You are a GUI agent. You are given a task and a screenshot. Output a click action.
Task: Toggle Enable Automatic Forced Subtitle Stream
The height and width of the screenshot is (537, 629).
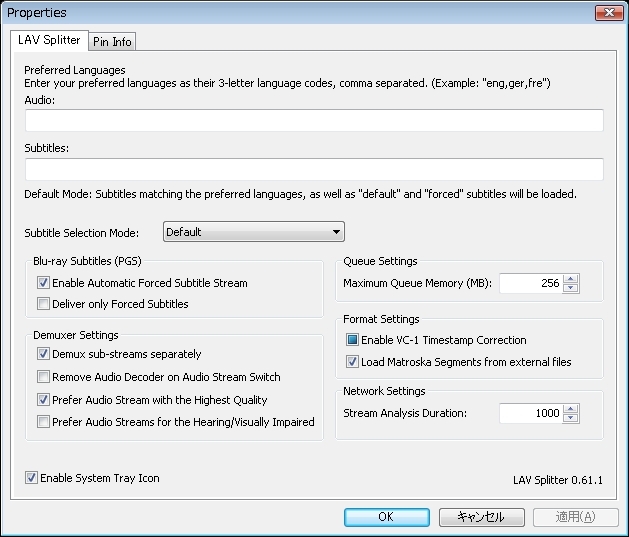43,283
